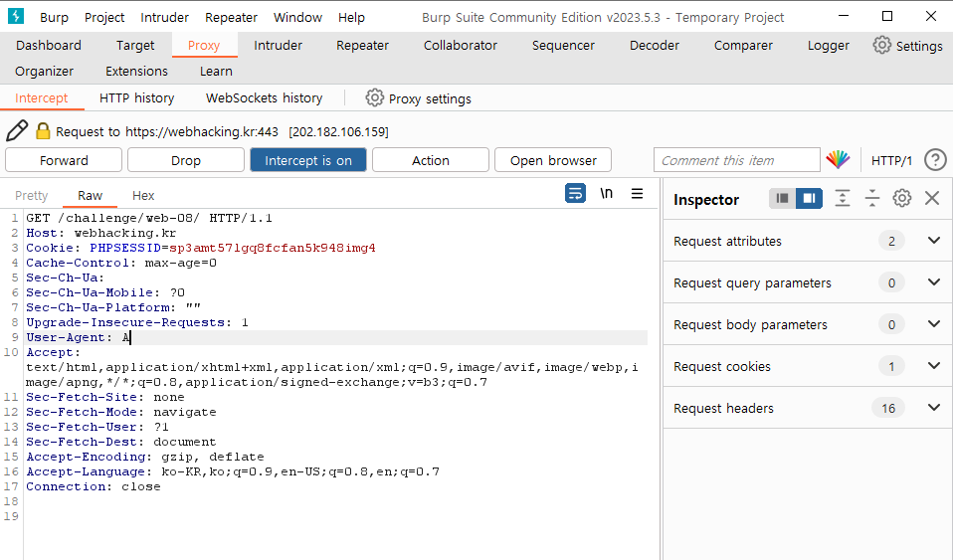Open the Intruder menu
953x560 pixels.
[x=165, y=18]
